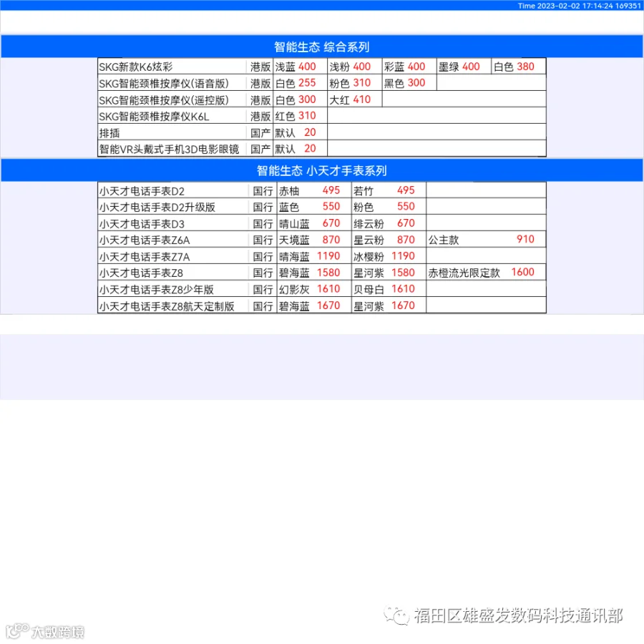This screenshot has width=644, height=644.
Task: Click 粉色 550 price cell
Action: click(x=389, y=207)
